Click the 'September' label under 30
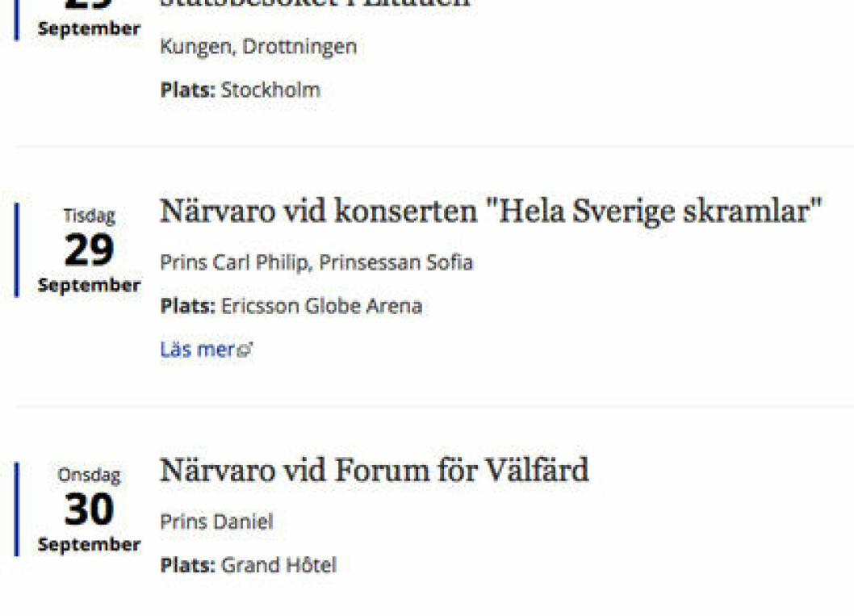 tap(90, 545)
